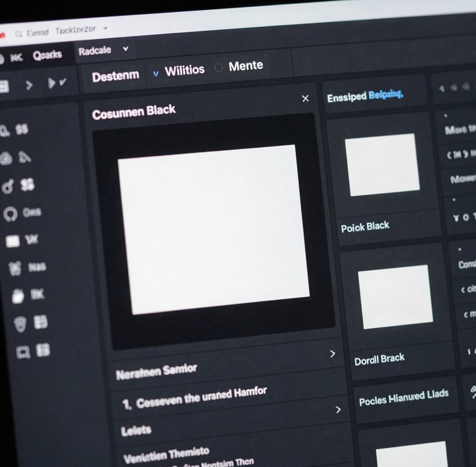This screenshot has height=467, width=476.
Task: Select the round icon left of triangle tool
Action: (x=6, y=158)
